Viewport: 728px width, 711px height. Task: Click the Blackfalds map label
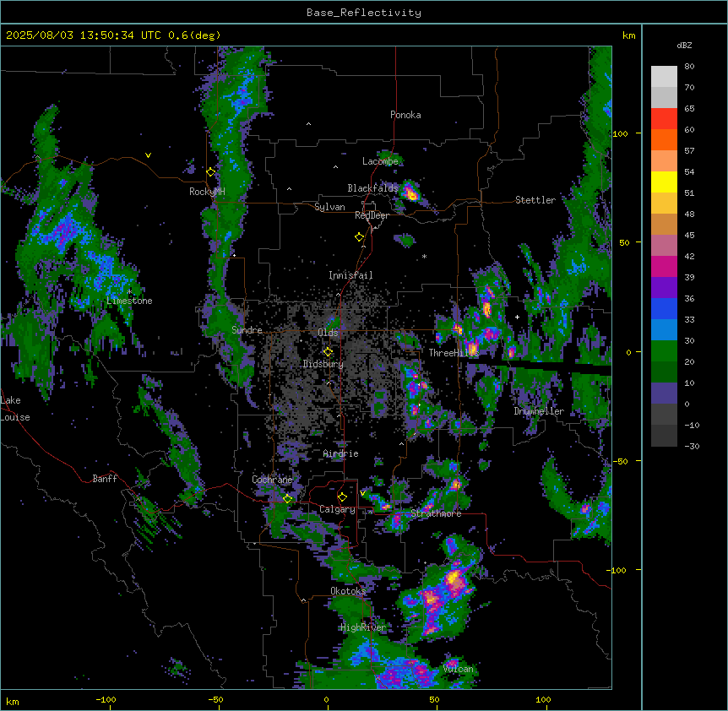click(x=372, y=188)
